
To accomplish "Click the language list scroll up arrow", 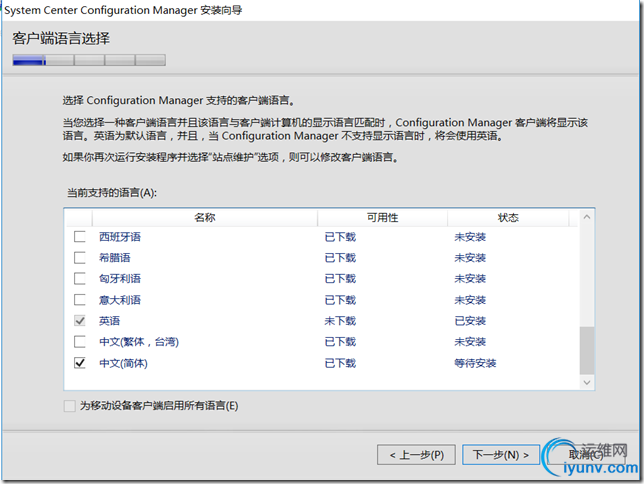I will pos(587,217).
